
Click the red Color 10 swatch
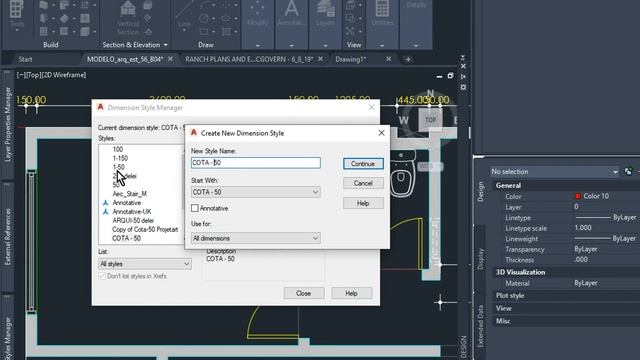578,196
